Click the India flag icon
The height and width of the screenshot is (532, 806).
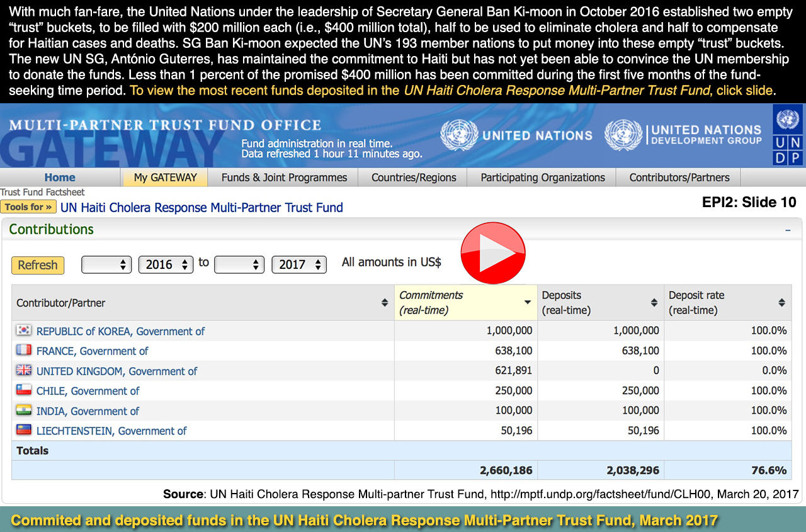tap(24, 410)
